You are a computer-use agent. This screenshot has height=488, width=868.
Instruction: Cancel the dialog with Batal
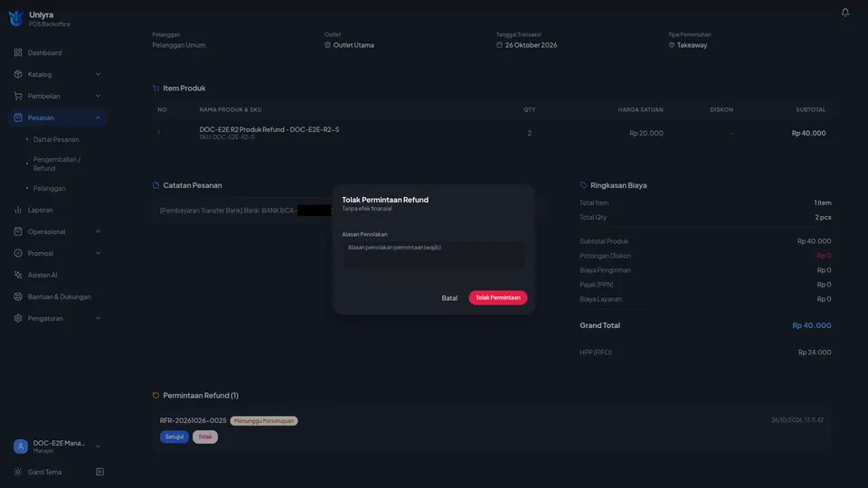tap(449, 297)
